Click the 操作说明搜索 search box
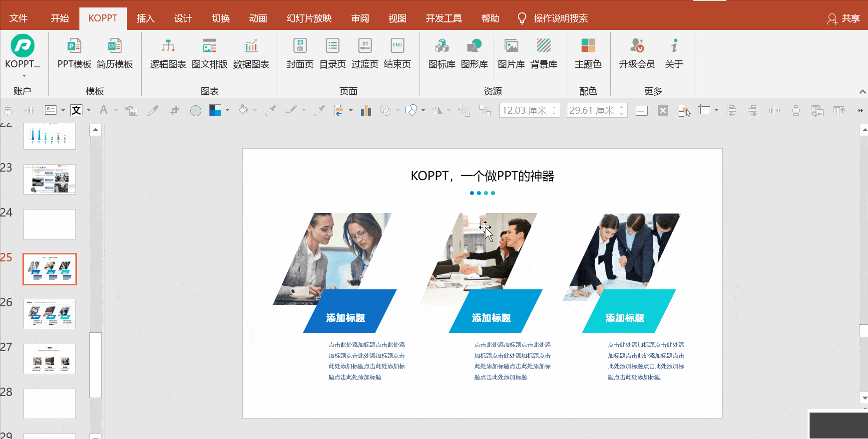This screenshot has height=439, width=868. pos(560,18)
